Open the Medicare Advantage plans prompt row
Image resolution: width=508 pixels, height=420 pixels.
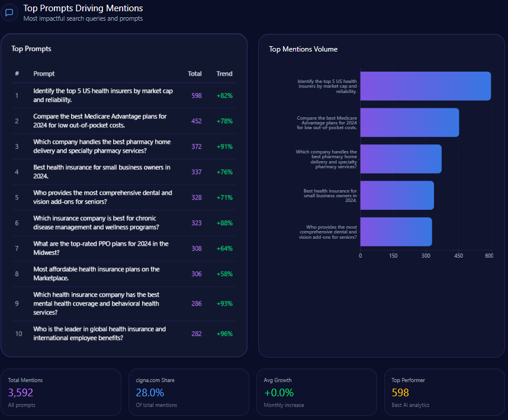tap(99, 121)
